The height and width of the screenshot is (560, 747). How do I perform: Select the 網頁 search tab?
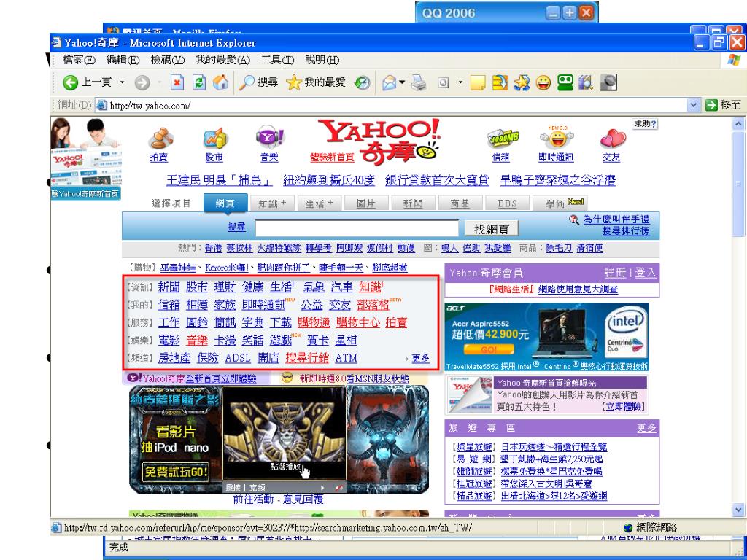pos(225,203)
